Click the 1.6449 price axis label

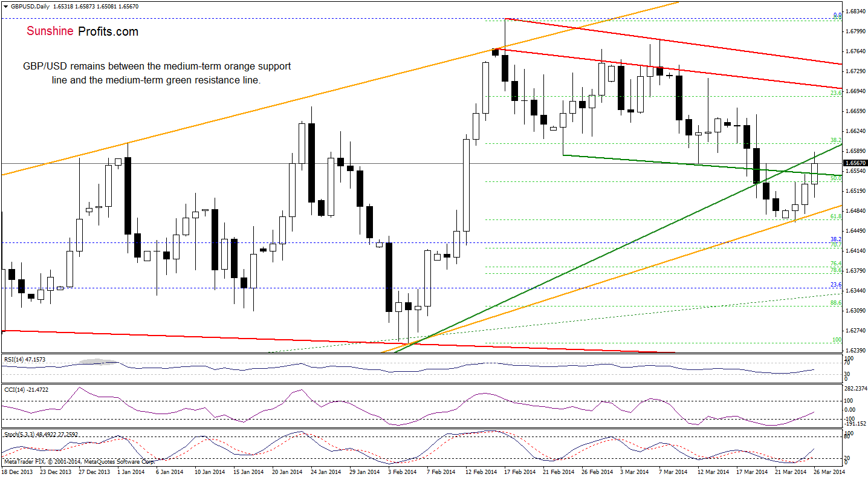click(x=856, y=231)
